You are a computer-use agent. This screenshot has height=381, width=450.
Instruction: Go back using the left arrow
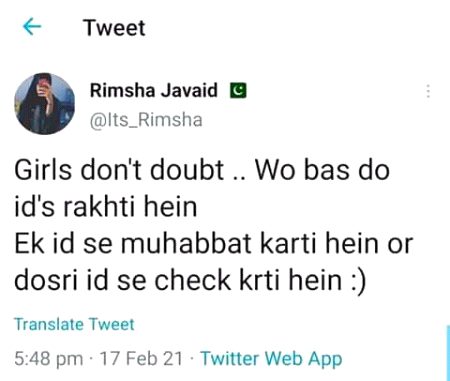pyautogui.click(x=32, y=26)
